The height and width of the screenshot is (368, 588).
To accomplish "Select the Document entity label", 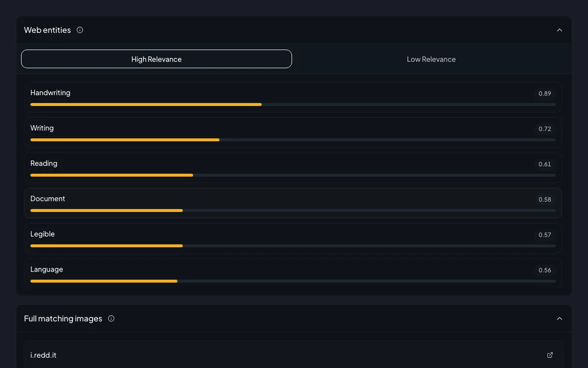I will click(48, 199).
